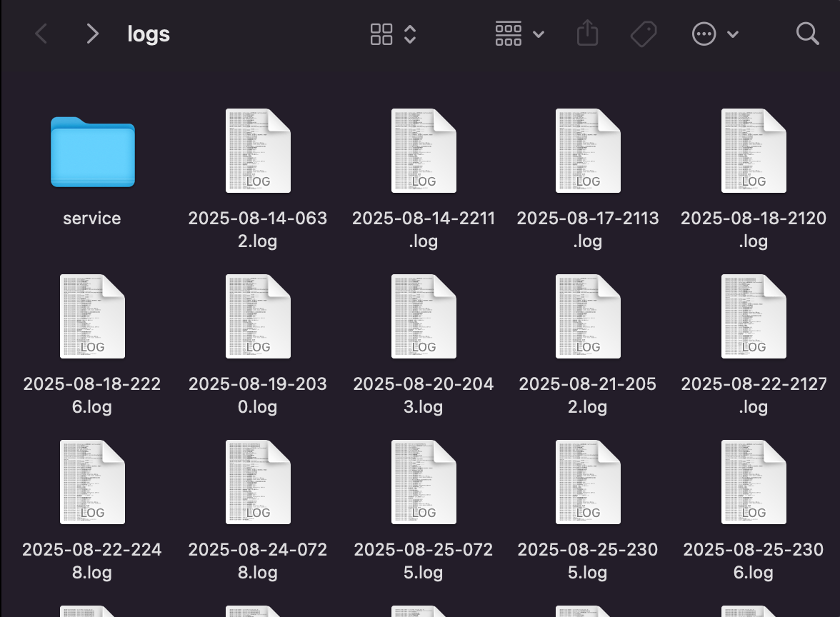Select file 2025-08-18-2226.log
Image resolution: width=840 pixels, height=617 pixels.
[92, 317]
